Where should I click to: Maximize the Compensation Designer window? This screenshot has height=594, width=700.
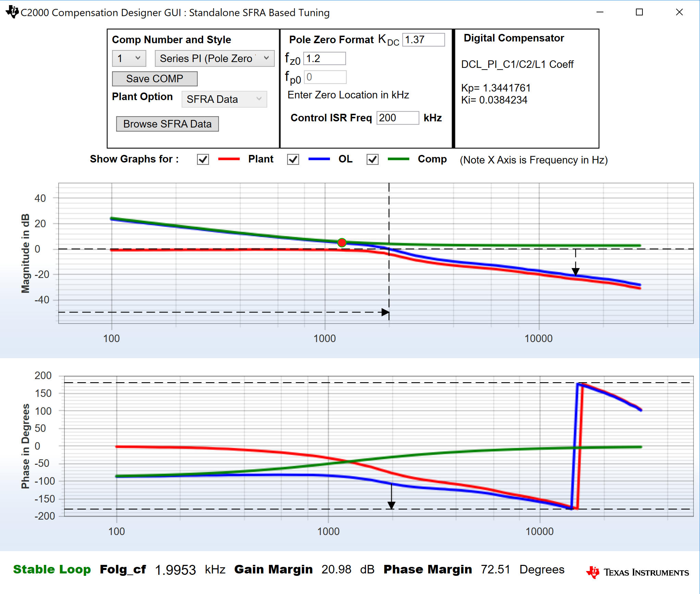point(639,12)
